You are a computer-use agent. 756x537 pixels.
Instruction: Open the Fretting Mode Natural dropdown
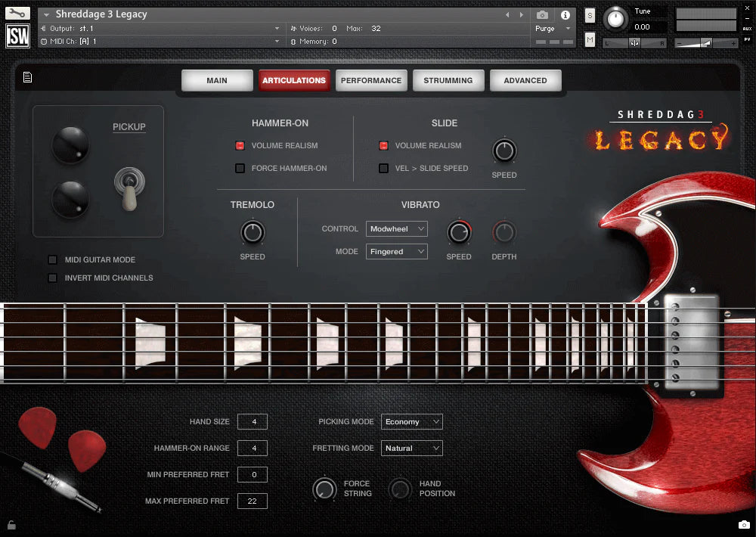tap(412, 448)
